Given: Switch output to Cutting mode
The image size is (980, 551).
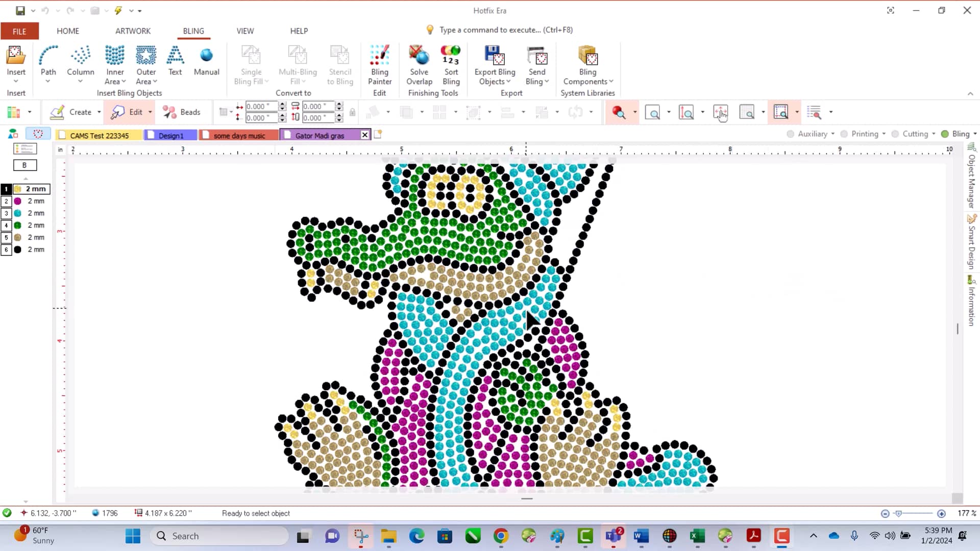Looking at the screenshot, I should point(896,134).
